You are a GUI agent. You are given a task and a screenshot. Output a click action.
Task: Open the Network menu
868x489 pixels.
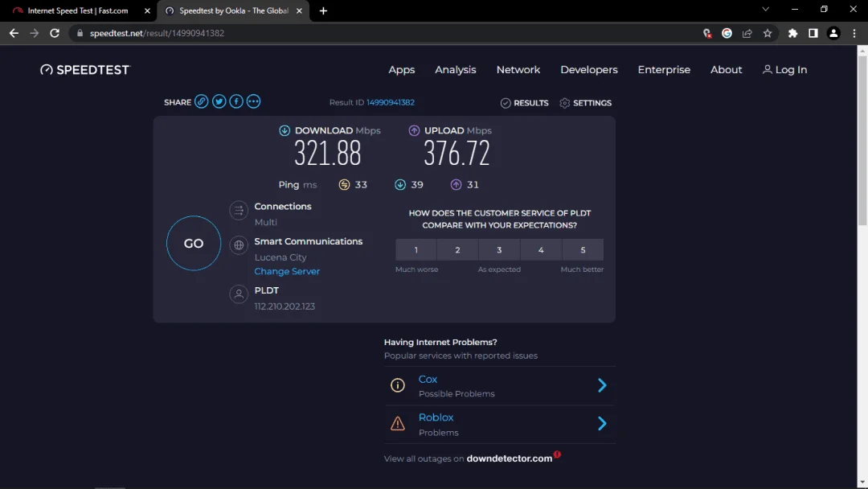pyautogui.click(x=518, y=70)
